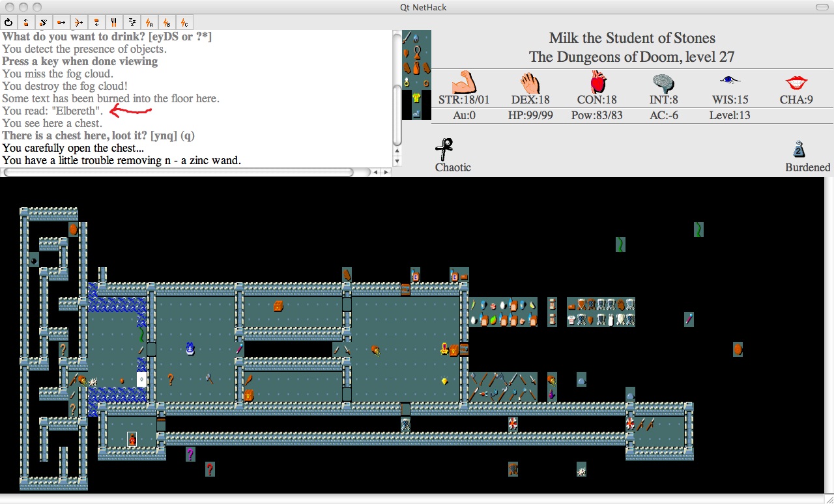Click the Kick toolbar icon
This screenshot has height=504, width=834.
pyautogui.click(x=44, y=22)
